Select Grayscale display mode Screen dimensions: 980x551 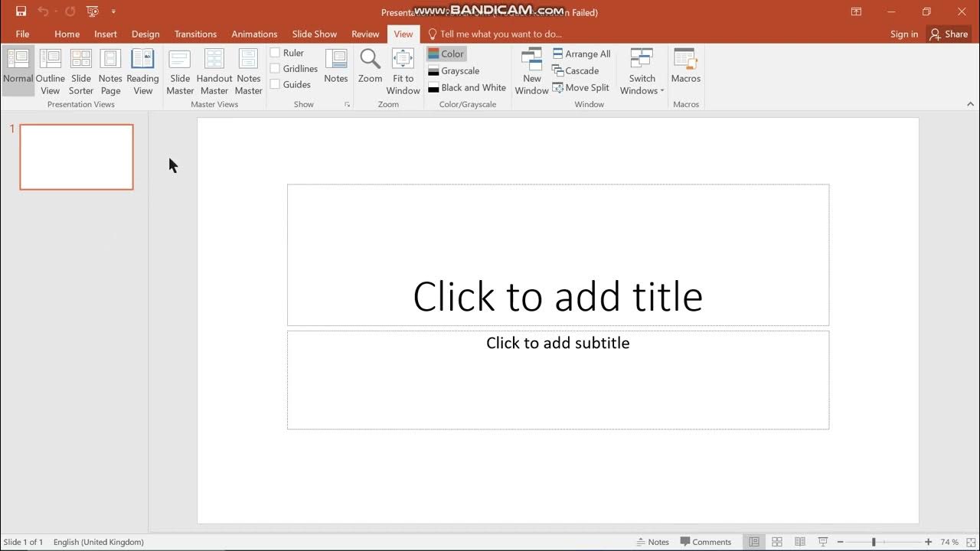click(454, 70)
